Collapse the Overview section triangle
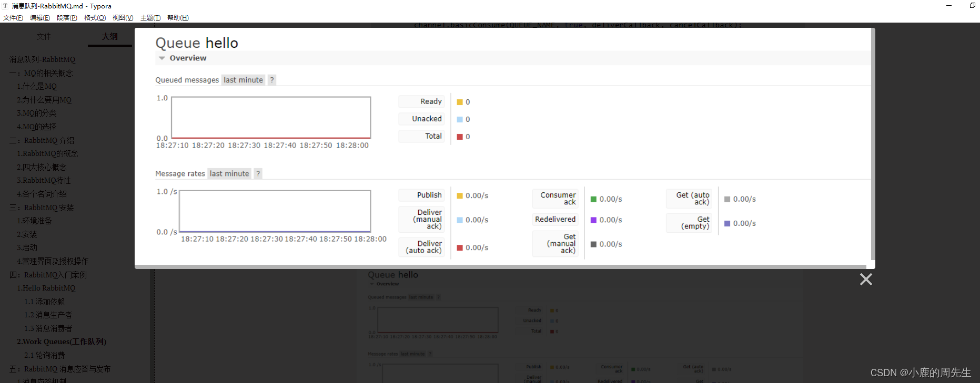Viewport: 980px width, 383px height. click(162, 58)
